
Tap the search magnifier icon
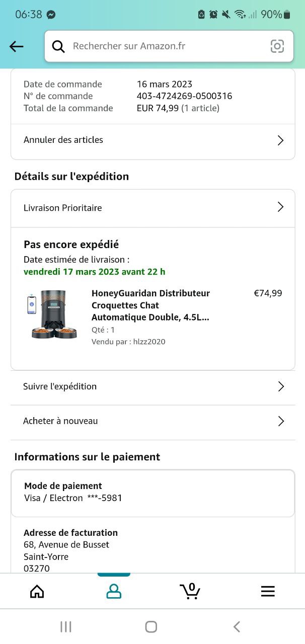coord(58,46)
